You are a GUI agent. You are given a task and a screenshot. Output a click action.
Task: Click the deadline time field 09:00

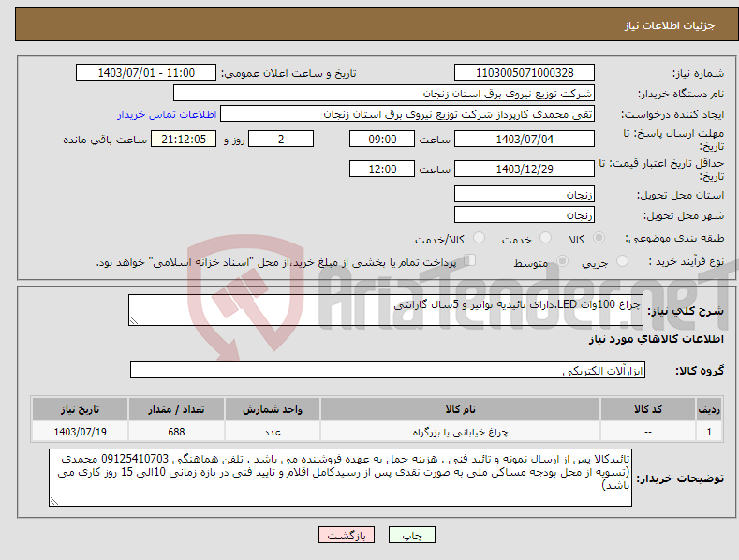click(382, 139)
